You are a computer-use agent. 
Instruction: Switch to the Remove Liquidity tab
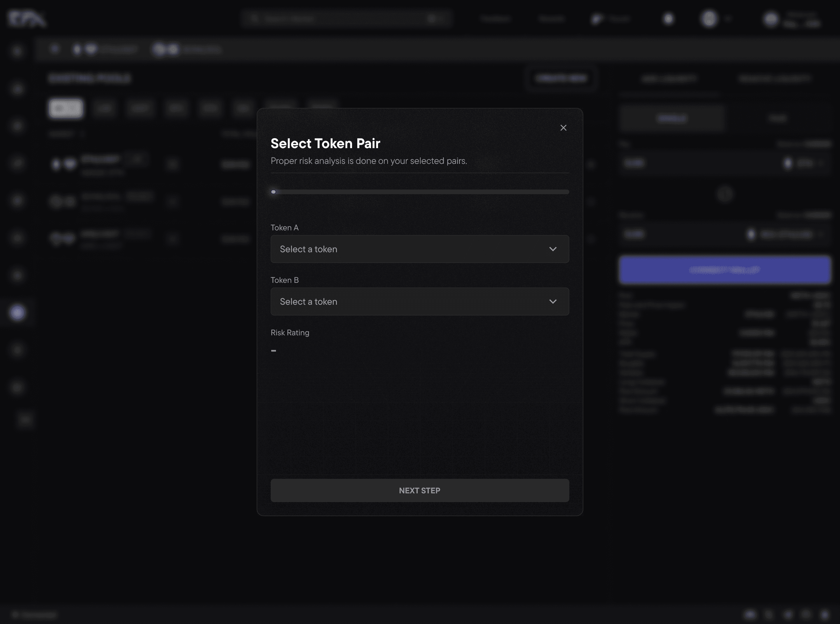(775, 78)
